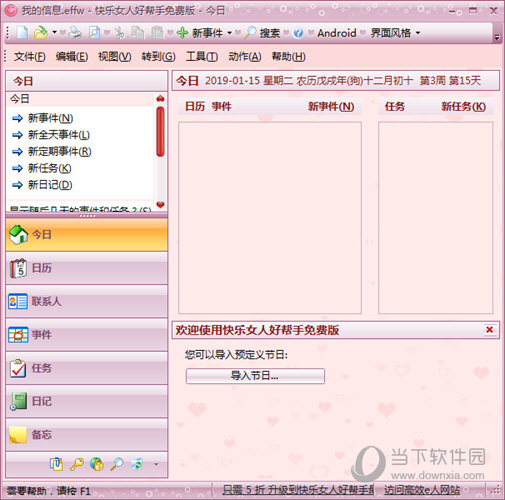Open the 工具(T) menu
The width and height of the screenshot is (505, 500).
[x=202, y=57]
